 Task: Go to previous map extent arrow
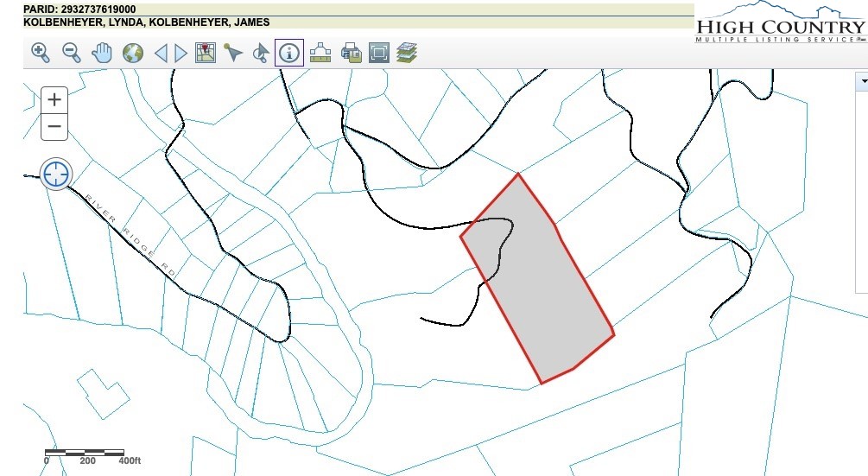161,54
